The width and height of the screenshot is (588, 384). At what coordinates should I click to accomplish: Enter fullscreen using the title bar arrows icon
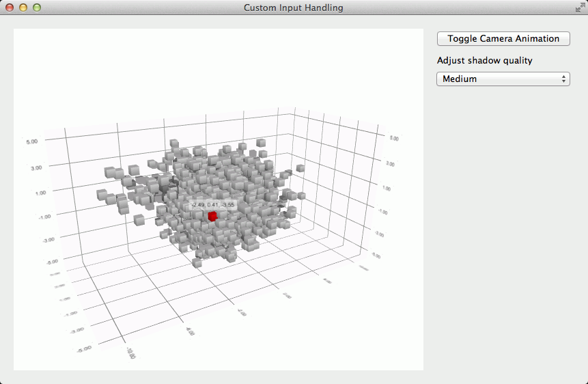(x=580, y=8)
